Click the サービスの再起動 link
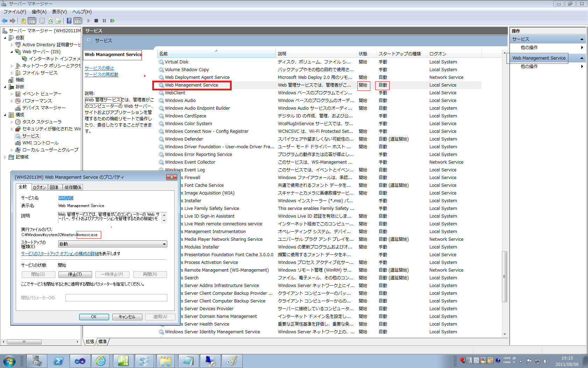The height and width of the screenshot is (368, 588). click(101, 74)
